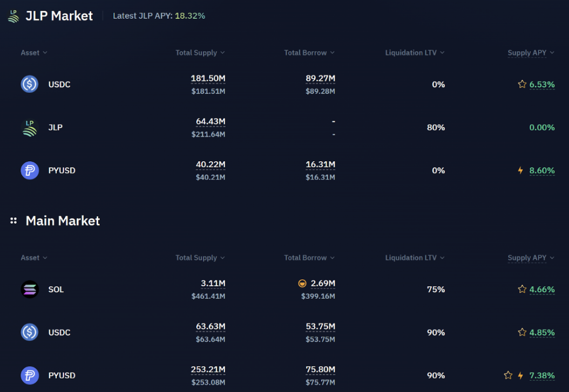Click the star icon beside 6.53% APY
This screenshot has width=569, height=392.
click(522, 84)
